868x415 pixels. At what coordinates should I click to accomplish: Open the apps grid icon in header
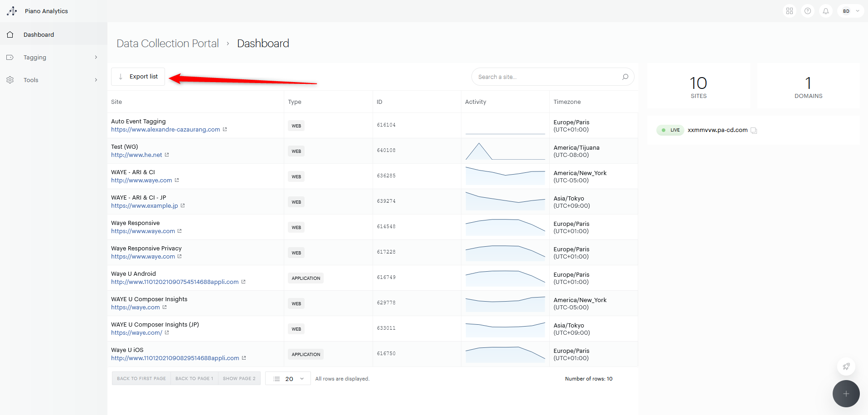(x=790, y=11)
